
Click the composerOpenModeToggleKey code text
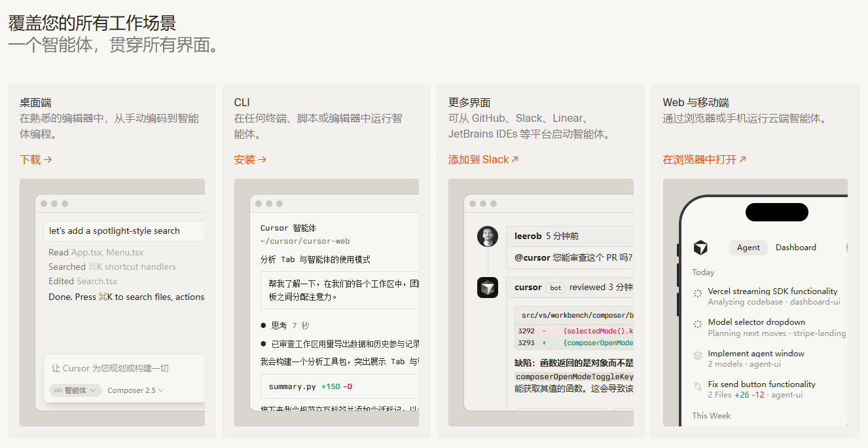click(574, 377)
